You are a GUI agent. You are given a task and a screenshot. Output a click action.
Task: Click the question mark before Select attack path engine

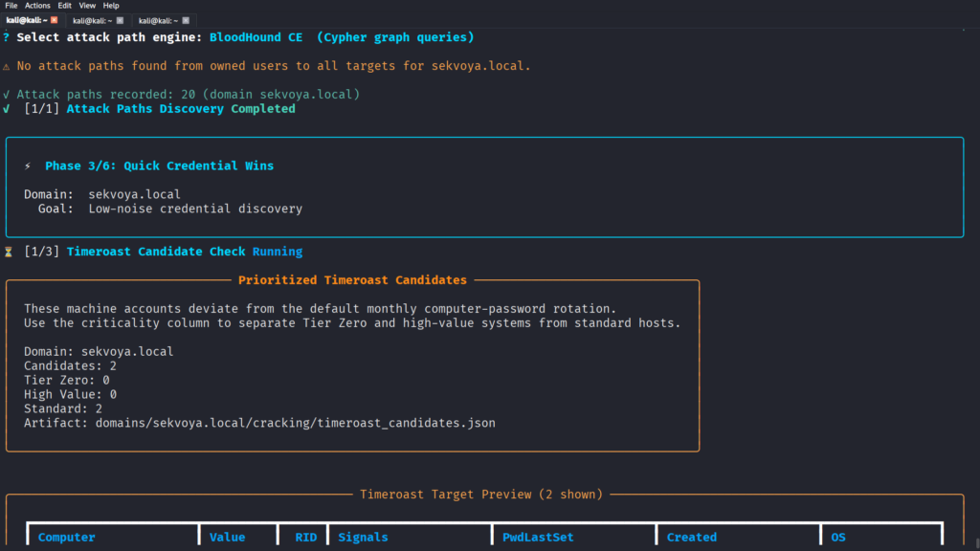point(7,37)
